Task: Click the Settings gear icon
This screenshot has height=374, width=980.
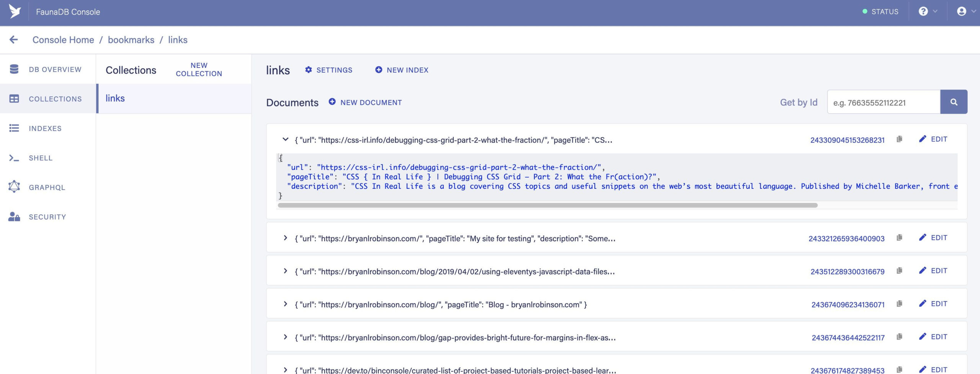Action: coord(308,70)
